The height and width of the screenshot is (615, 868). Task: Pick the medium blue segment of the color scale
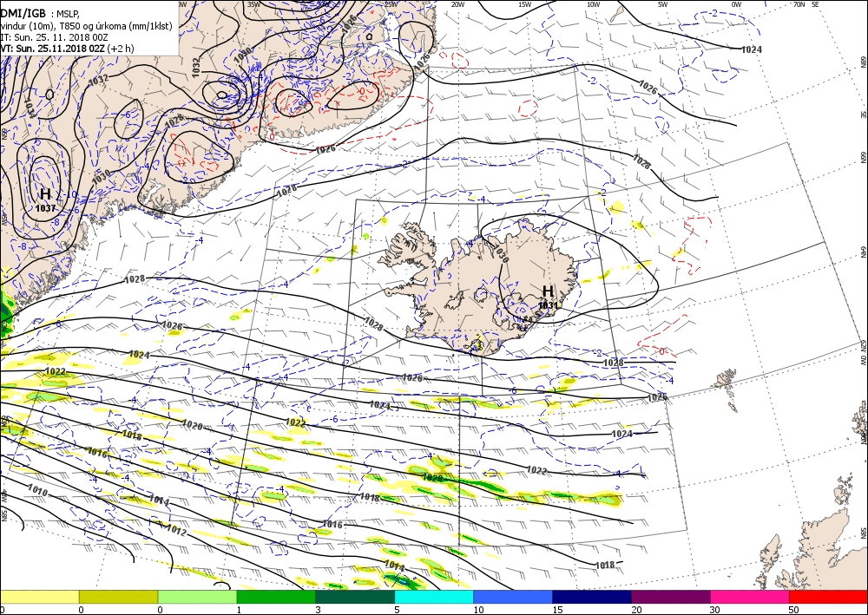coord(513,597)
